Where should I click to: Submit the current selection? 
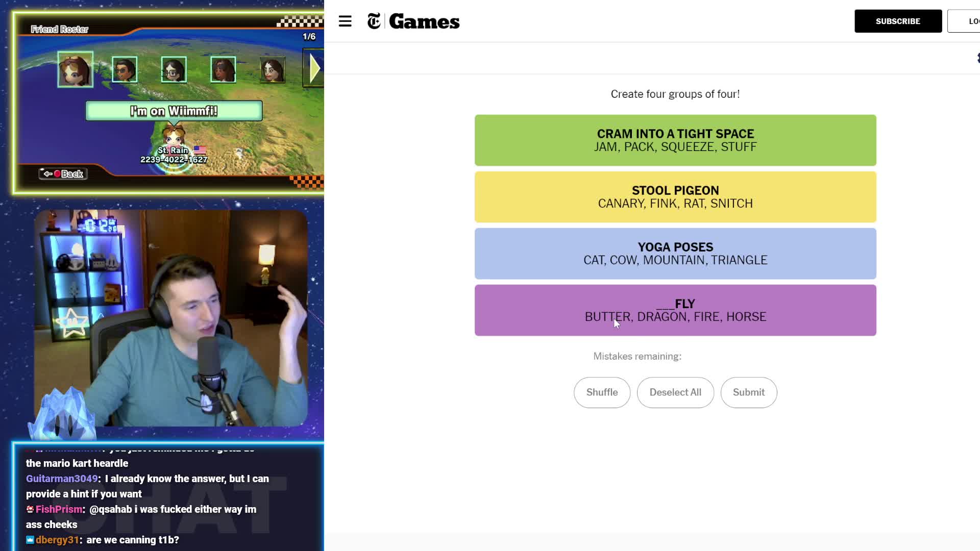pos(749,392)
